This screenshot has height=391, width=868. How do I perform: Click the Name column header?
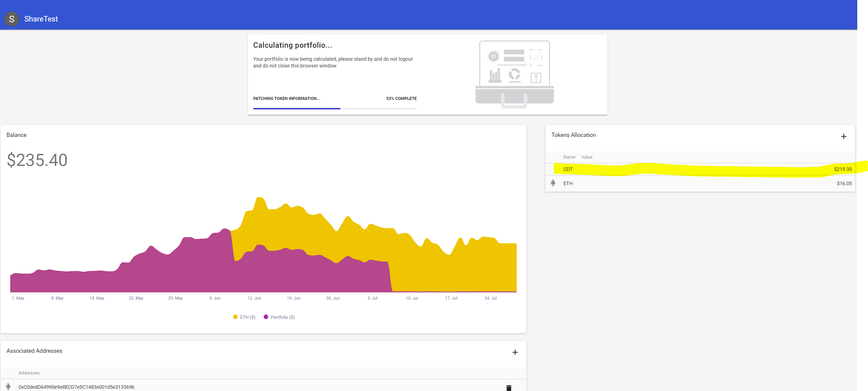569,157
